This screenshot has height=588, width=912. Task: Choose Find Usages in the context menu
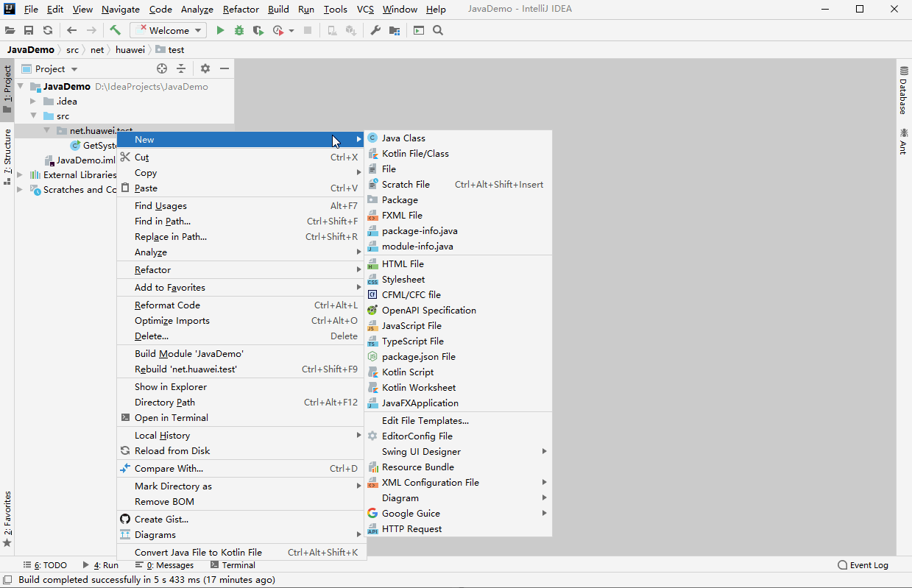click(241, 206)
